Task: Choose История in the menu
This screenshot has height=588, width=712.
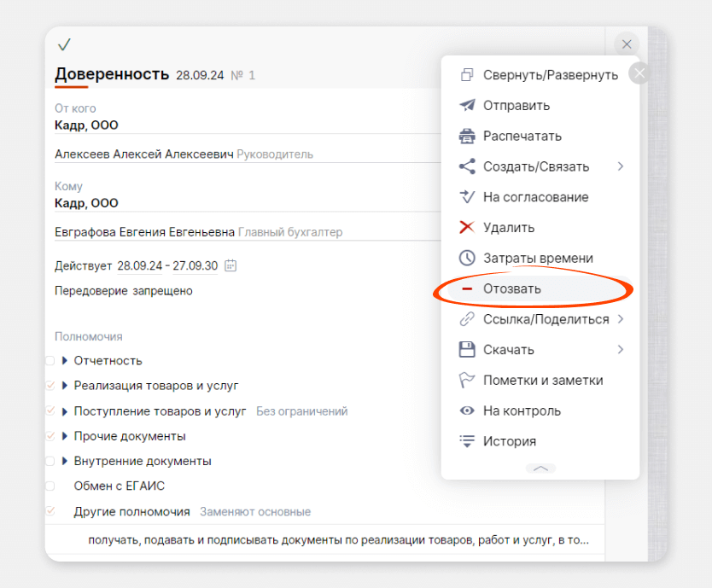Action: click(510, 441)
